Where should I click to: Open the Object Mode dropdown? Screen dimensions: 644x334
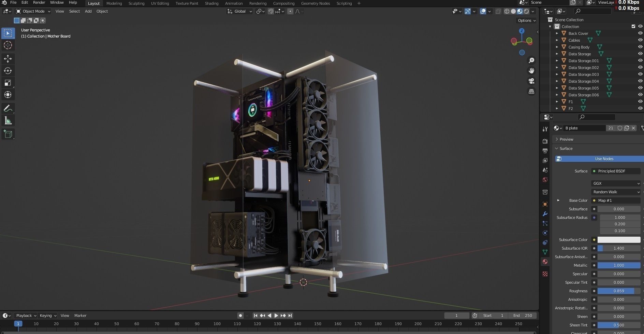[x=33, y=11]
